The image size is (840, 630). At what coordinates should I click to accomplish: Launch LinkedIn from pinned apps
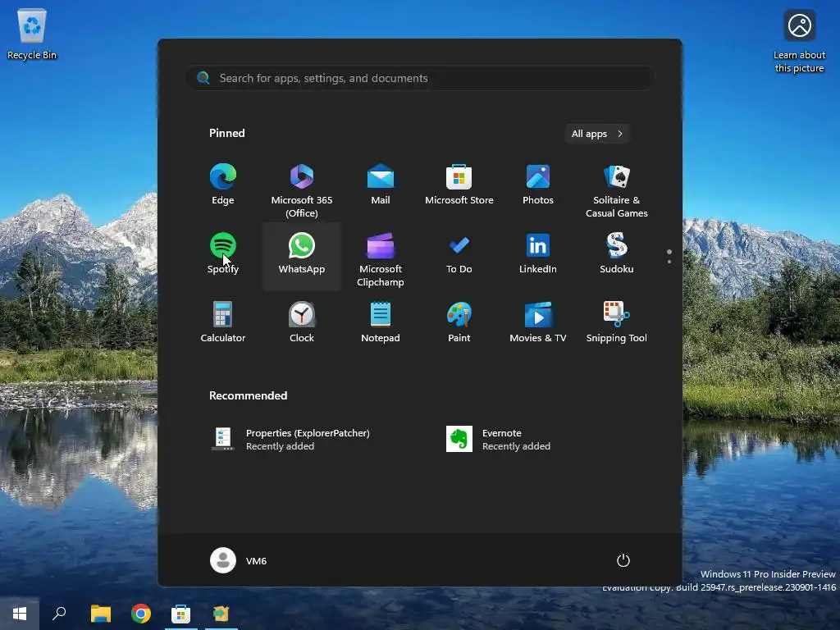[538, 254]
